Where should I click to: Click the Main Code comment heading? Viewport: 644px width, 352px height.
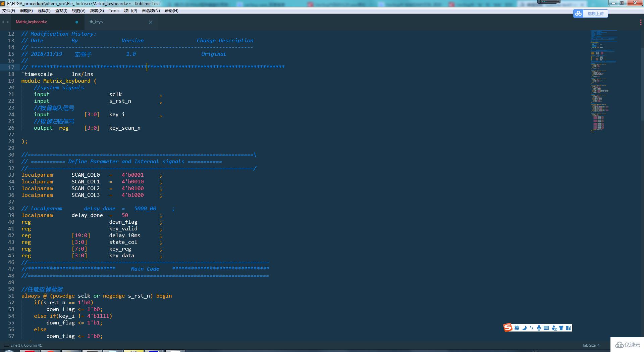pos(145,269)
